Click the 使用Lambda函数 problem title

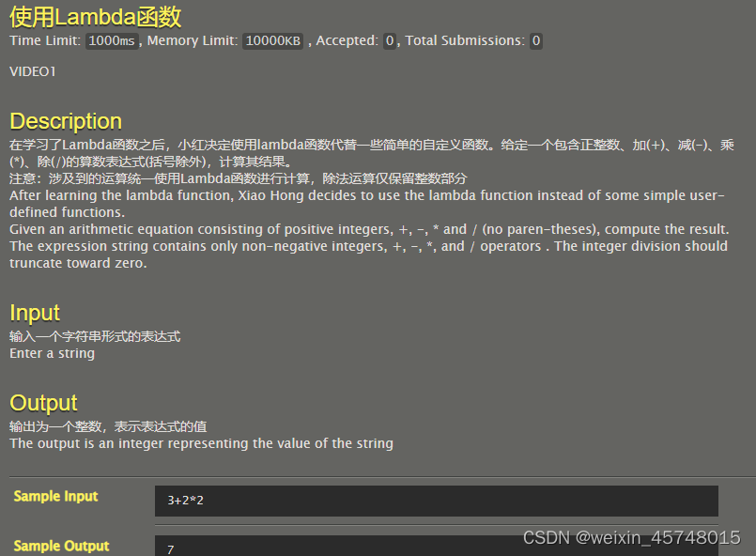[x=94, y=16]
